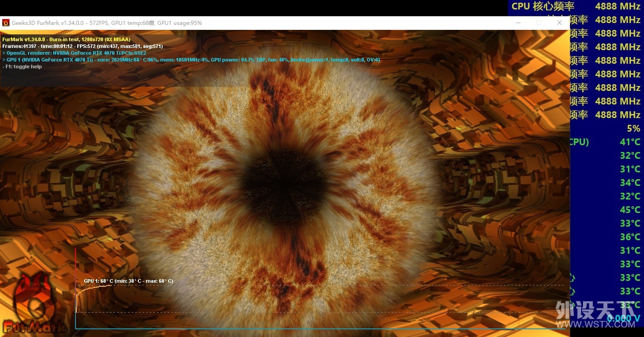Maximize the FurMark window
Viewport: 644px width, 337px height.
(x=538, y=23)
